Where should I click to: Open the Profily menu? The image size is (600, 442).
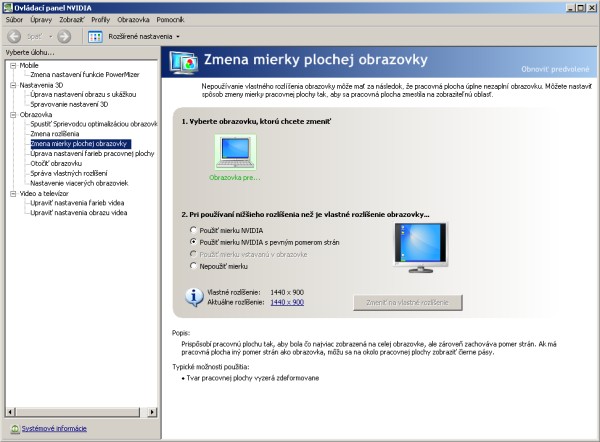(101, 19)
